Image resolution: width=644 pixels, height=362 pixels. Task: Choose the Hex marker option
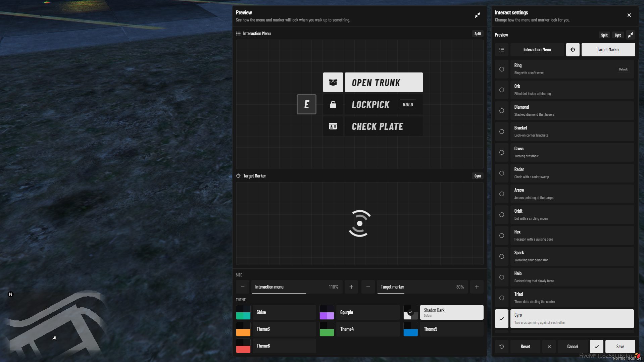pos(572,236)
